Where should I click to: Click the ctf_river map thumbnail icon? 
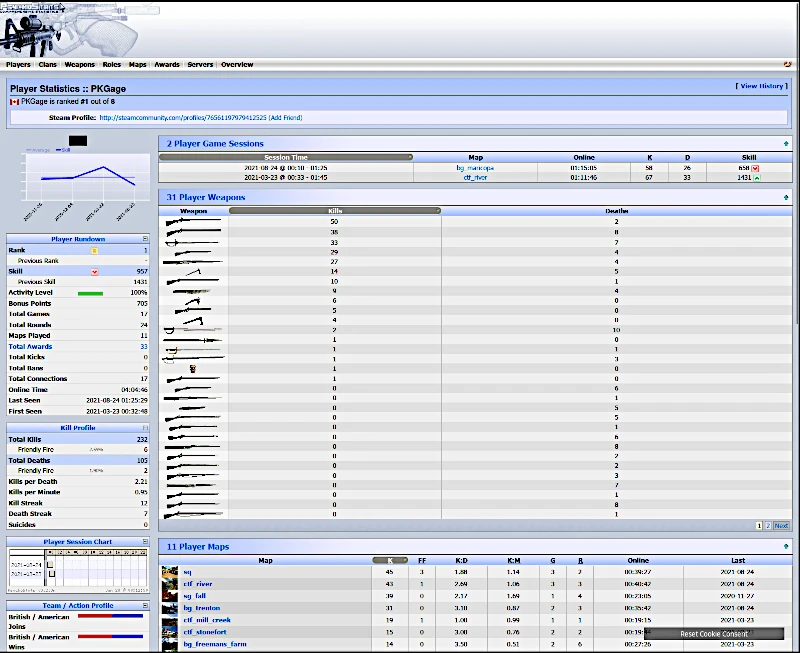click(170, 584)
